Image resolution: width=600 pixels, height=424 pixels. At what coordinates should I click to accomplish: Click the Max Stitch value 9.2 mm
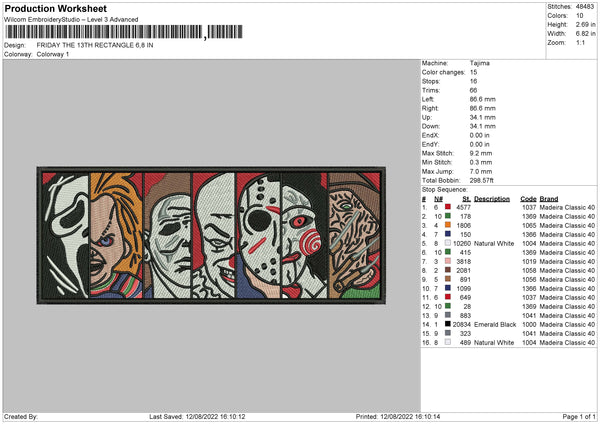481,153
